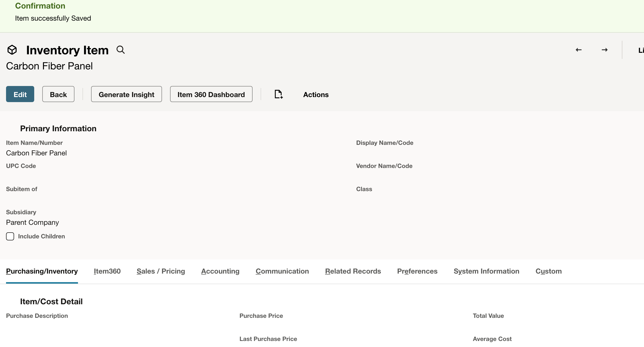Click the Average Cost label
Image resolution: width=644 pixels, height=347 pixels.
pyautogui.click(x=492, y=339)
